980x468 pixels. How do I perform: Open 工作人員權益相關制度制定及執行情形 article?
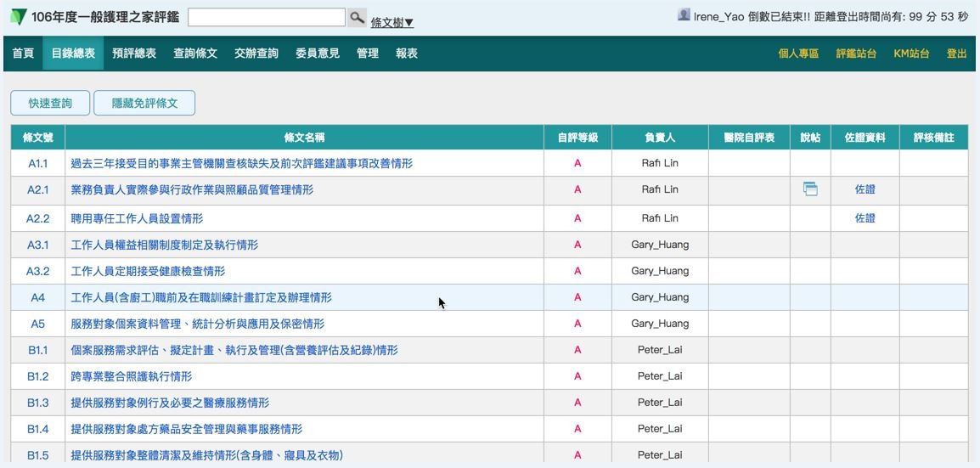(x=165, y=245)
